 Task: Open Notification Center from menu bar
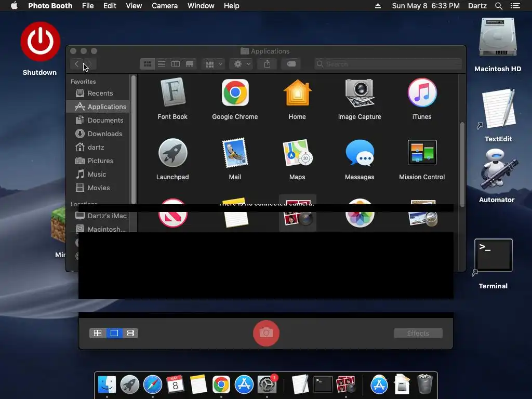pos(515,6)
